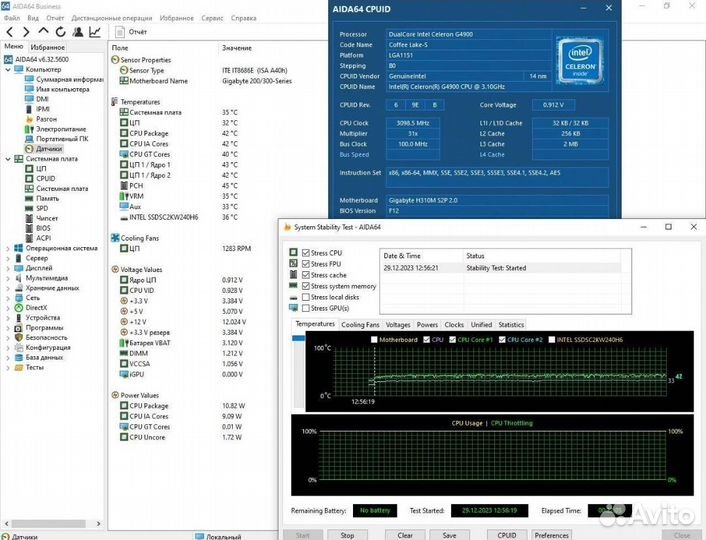
Task: Click the Save button
Action: point(449,535)
